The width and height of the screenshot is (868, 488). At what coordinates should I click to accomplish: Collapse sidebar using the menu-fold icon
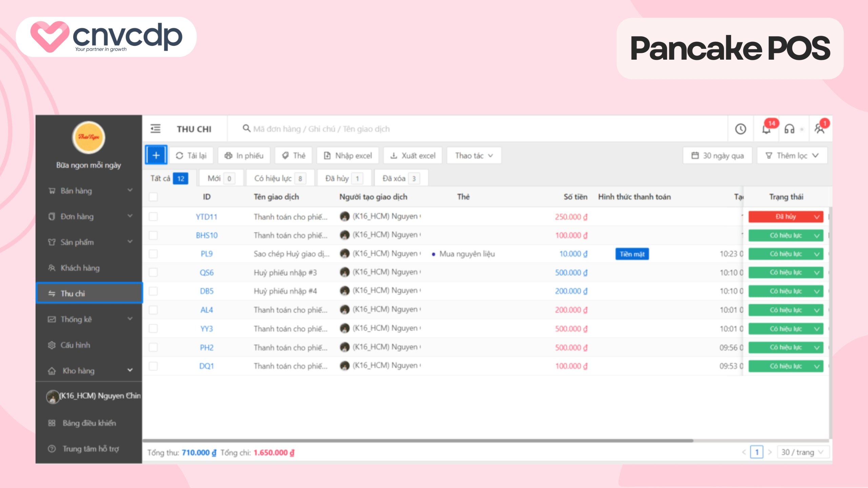click(156, 129)
